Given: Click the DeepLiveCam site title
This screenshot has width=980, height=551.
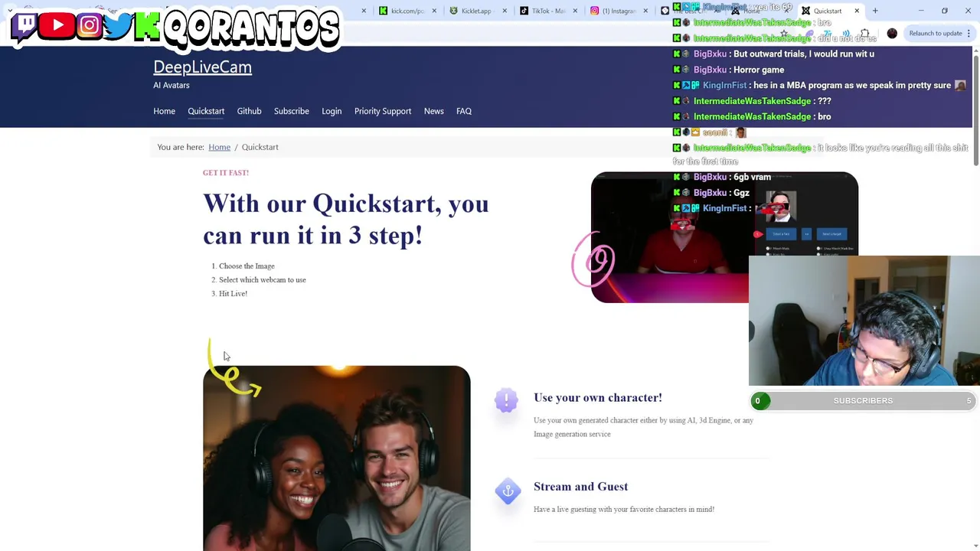Looking at the screenshot, I should [202, 67].
